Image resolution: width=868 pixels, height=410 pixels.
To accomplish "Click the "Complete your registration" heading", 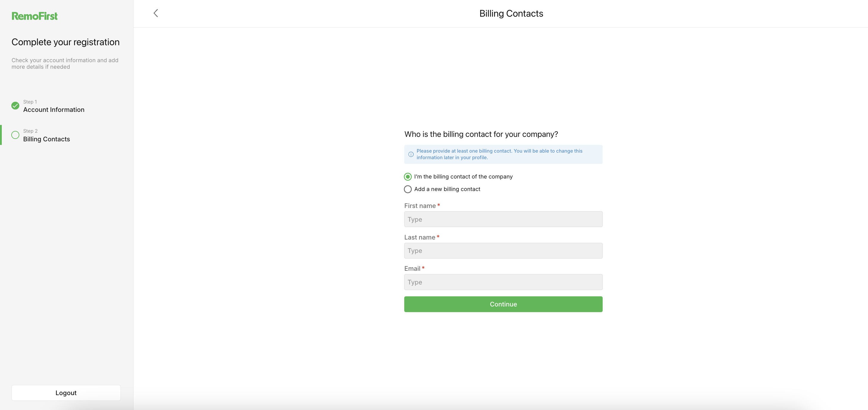I will pos(65,42).
